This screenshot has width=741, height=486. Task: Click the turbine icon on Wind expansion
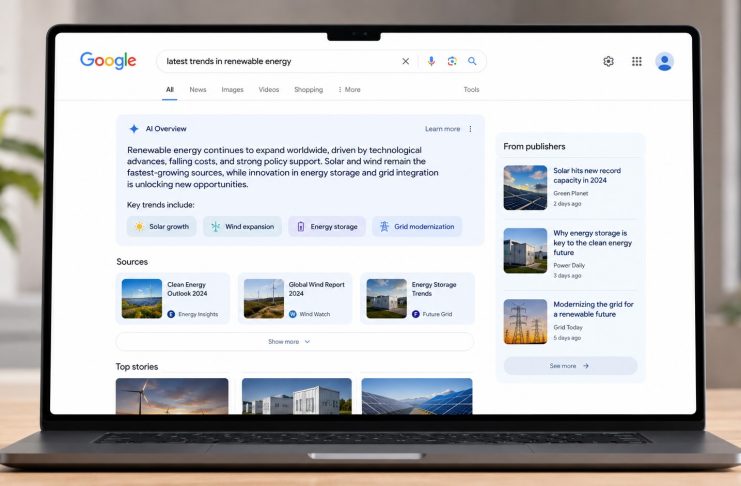coord(215,226)
